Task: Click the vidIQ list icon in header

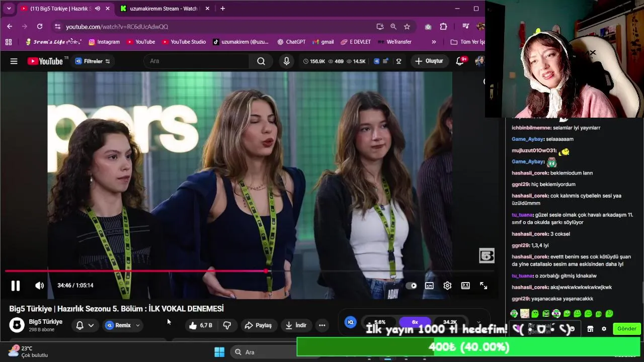Action: tap(385, 61)
